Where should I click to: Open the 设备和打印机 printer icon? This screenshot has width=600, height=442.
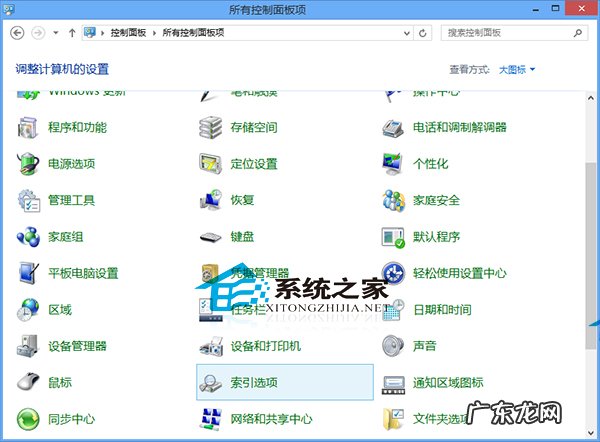211,346
